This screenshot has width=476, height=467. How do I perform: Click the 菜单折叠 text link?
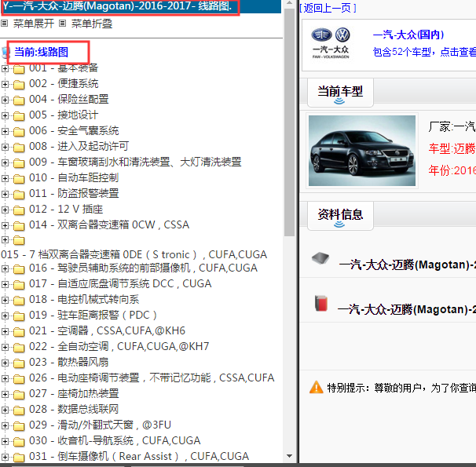[92, 24]
